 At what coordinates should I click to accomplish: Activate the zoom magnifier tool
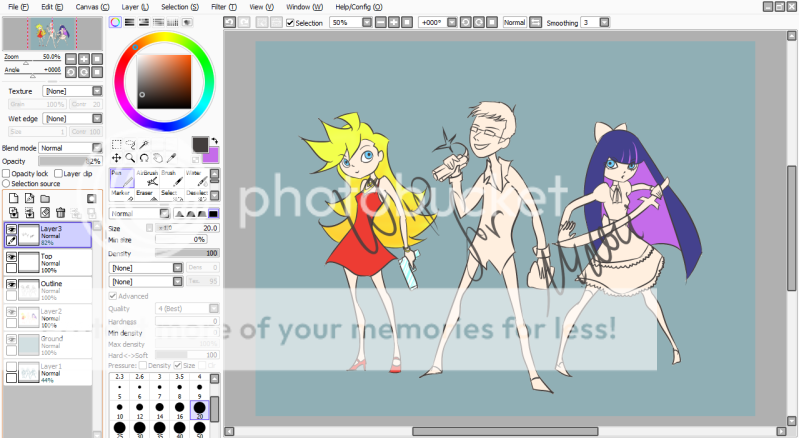(131, 158)
